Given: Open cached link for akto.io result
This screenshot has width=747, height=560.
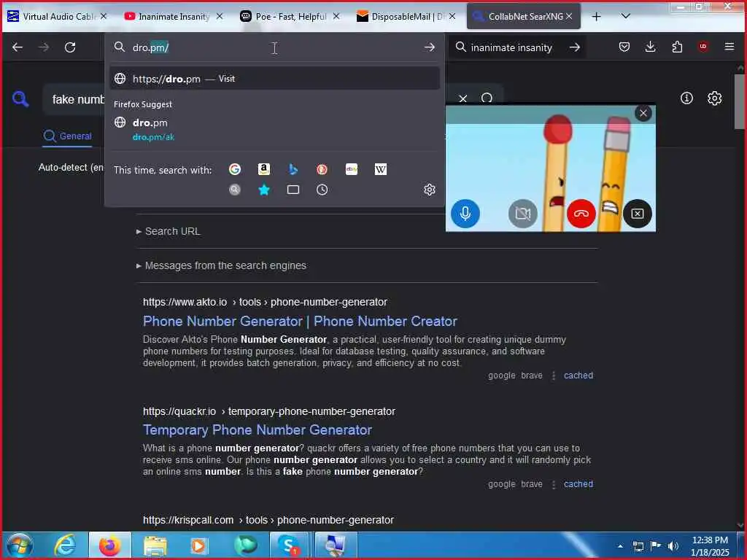Looking at the screenshot, I should click(x=578, y=376).
